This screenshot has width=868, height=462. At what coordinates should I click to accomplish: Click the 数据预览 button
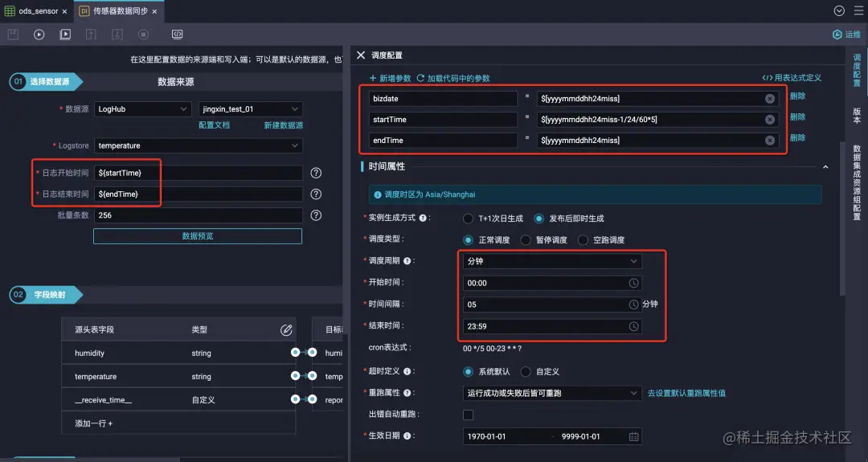[198, 236]
